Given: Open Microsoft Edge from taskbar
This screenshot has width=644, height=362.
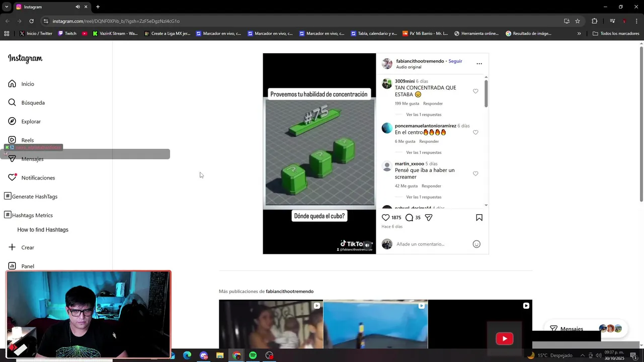Looking at the screenshot, I should (x=187, y=355).
